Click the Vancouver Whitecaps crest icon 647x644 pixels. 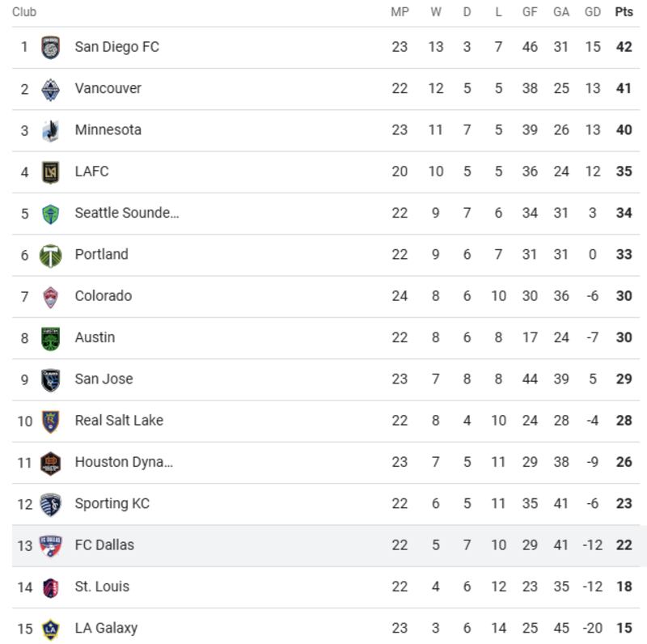(51, 89)
